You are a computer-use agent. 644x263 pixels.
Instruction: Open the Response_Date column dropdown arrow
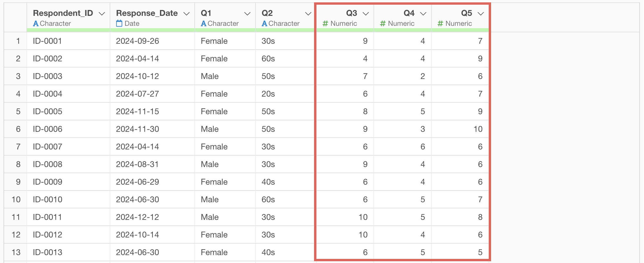[x=186, y=14]
